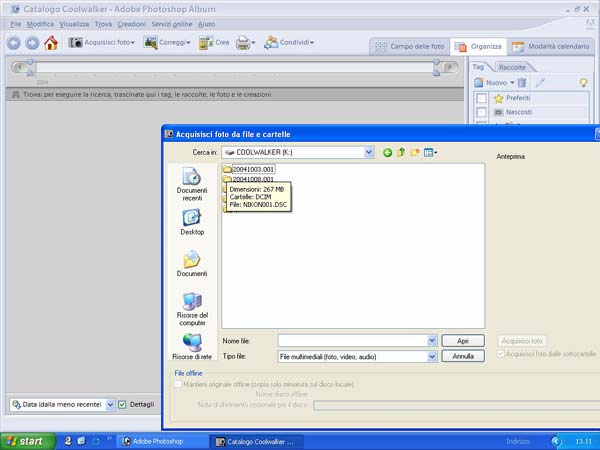Click the Acquisisci foto button in dialog
This screenshot has height=450, width=600.
pyautogui.click(x=522, y=341)
